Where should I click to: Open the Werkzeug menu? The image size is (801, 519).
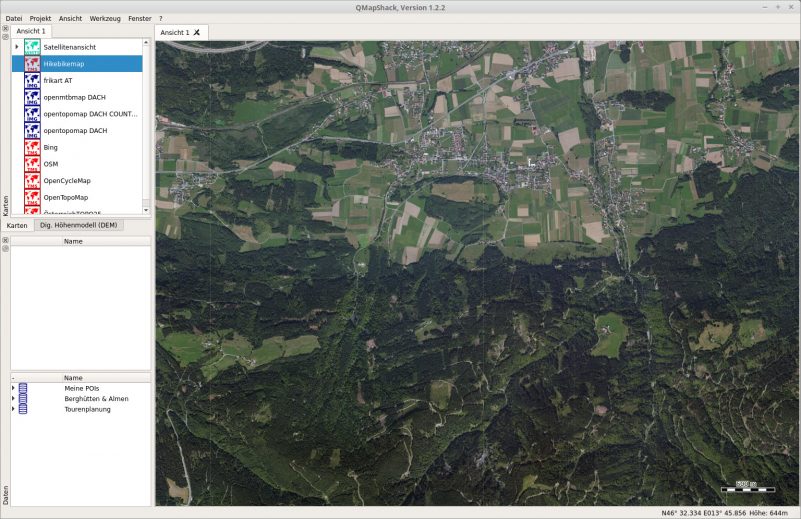105,19
